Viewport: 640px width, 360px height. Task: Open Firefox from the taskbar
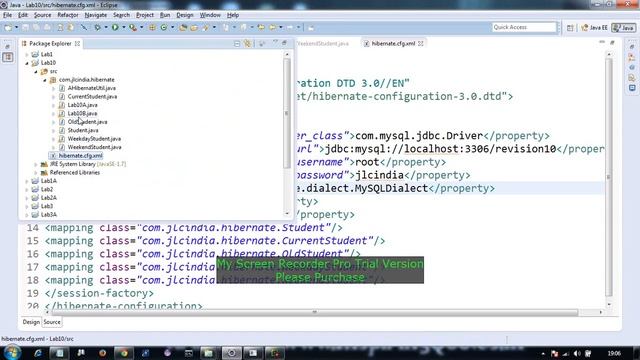click(x=102, y=353)
